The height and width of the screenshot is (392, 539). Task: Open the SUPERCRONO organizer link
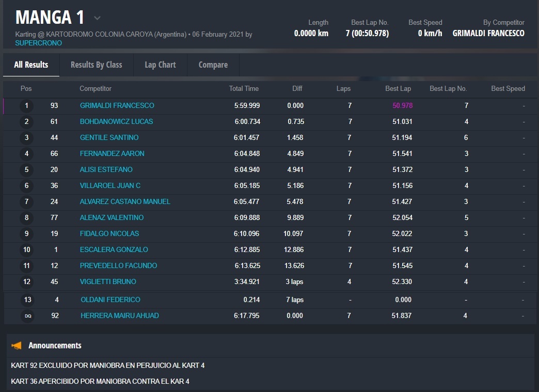tap(38, 43)
